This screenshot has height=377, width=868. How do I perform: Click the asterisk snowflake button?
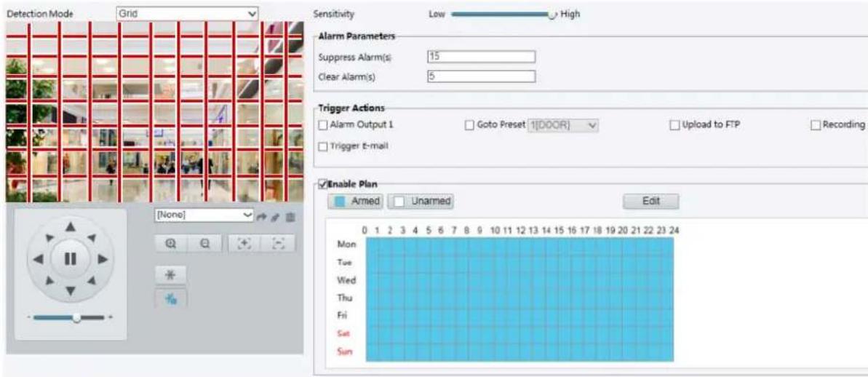click(x=170, y=275)
